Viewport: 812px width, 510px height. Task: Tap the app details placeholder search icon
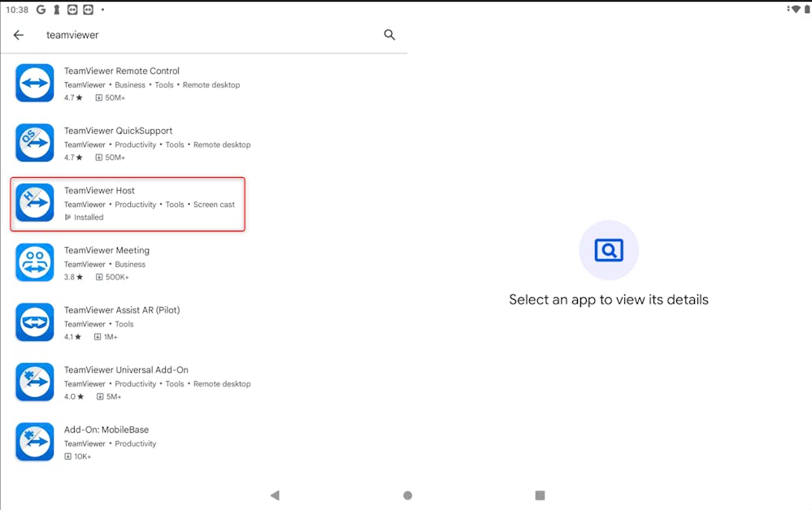point(609,250)
